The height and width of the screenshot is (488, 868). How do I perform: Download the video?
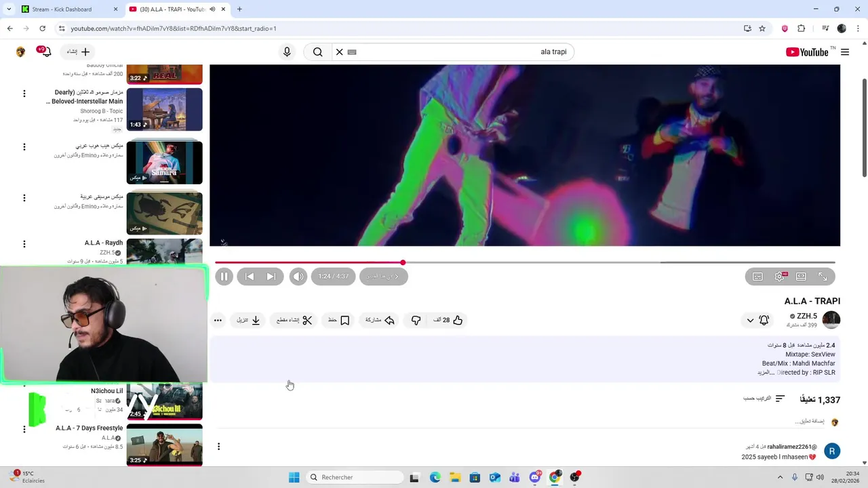248,320
